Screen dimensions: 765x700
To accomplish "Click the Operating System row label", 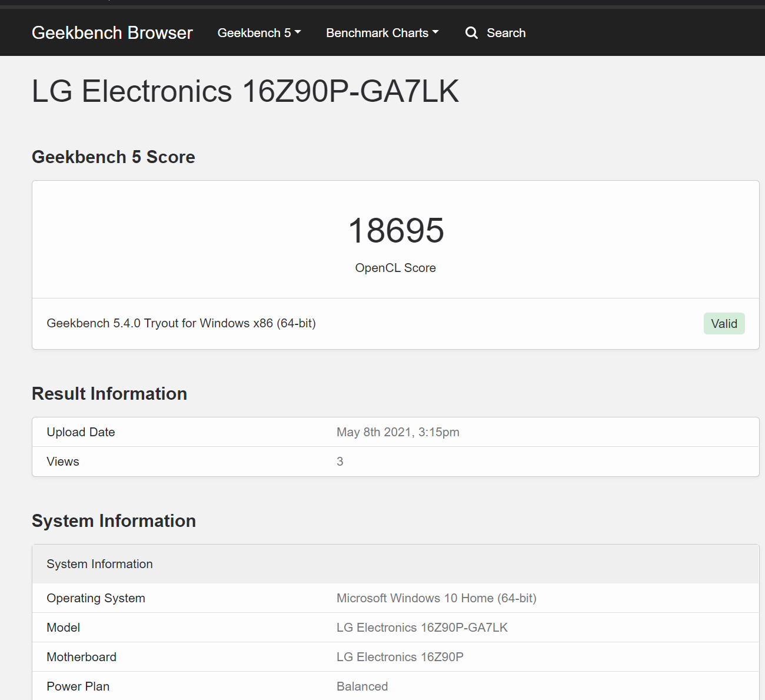I will 96,598.
